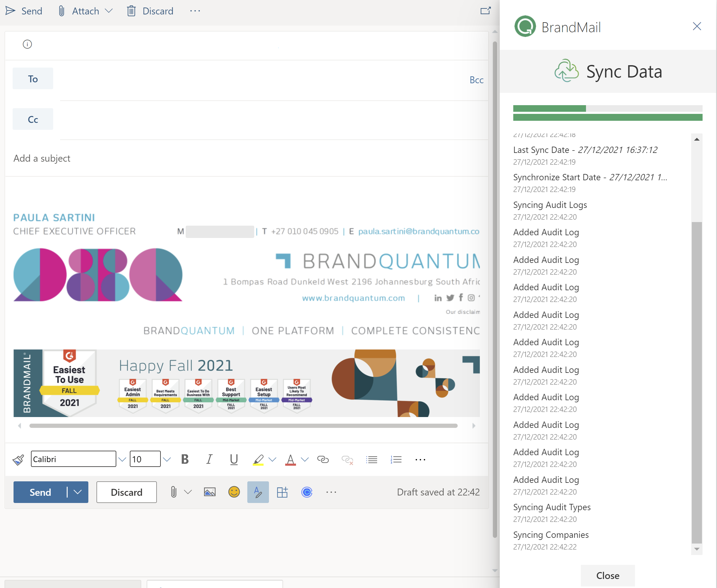Click the Calibri font name box
This screenshot has height=588, width=717.
[x=74, y=459]
